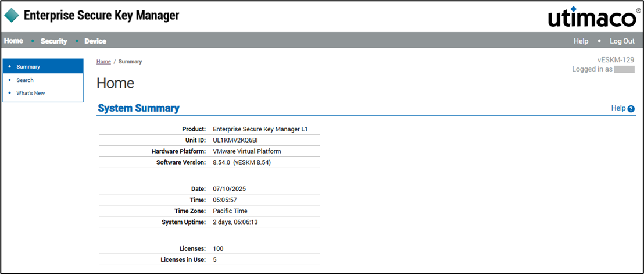Viewport: 644px width, 274px height.
Task: Click the System Uptime: label
Action: click(184, 222)
